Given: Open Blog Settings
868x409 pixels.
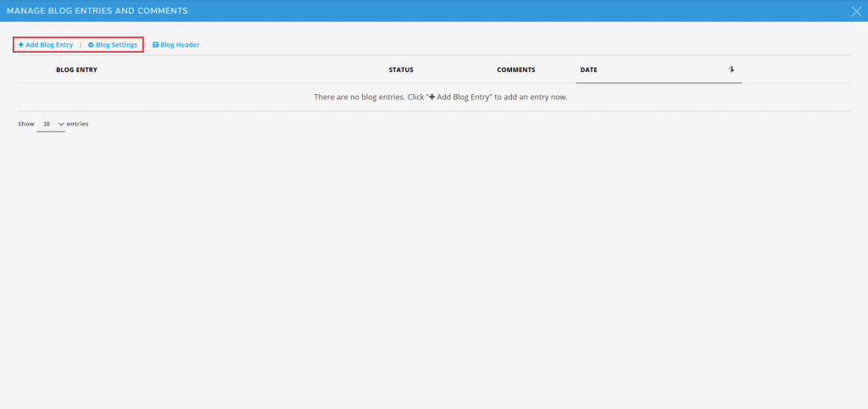Looking at the screenshot, I should (113, 45).
